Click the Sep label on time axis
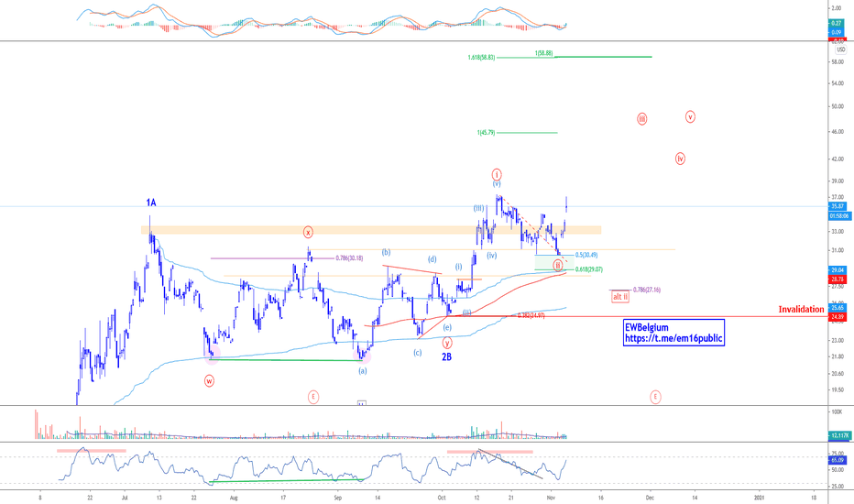 pyautogui.click(x=338, y=498)
